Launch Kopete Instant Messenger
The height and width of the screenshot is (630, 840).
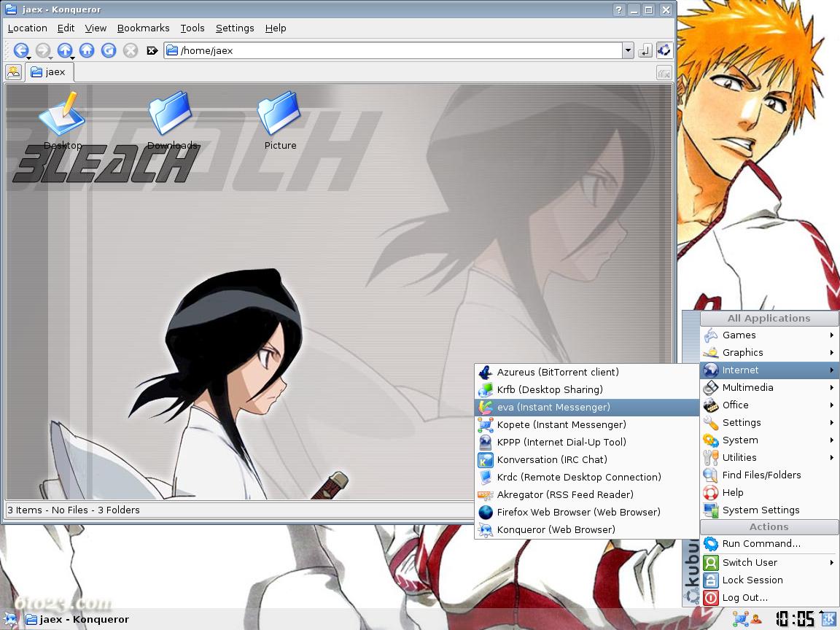point(586,425)
